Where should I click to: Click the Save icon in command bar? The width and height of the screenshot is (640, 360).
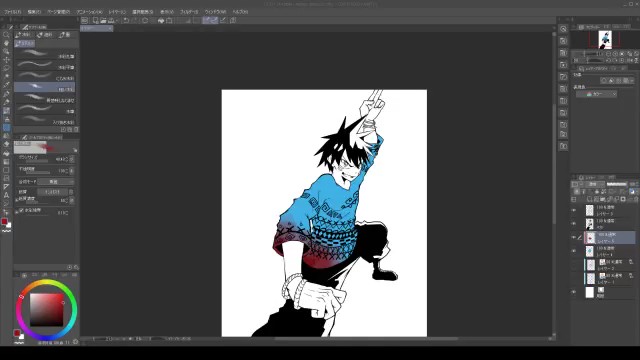[x=111, y=20]
